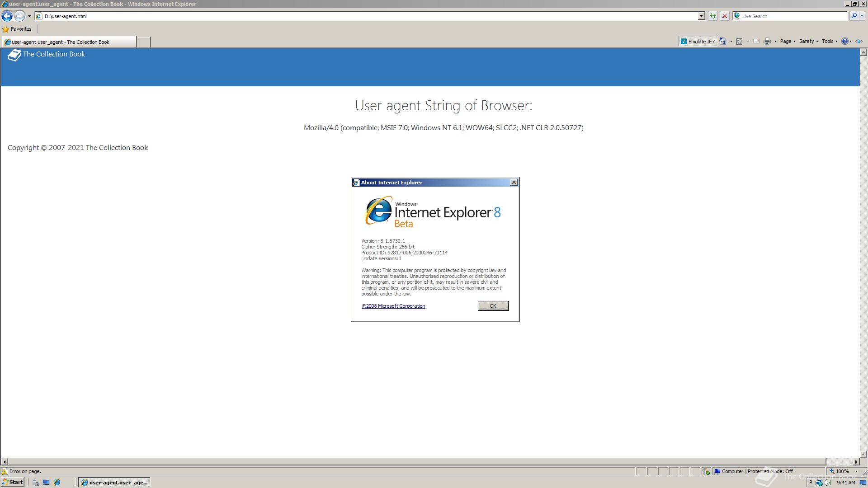Open the Page menu
This screenshot has height=488, width=868.
pyautogui.click(x=788, y=41)
